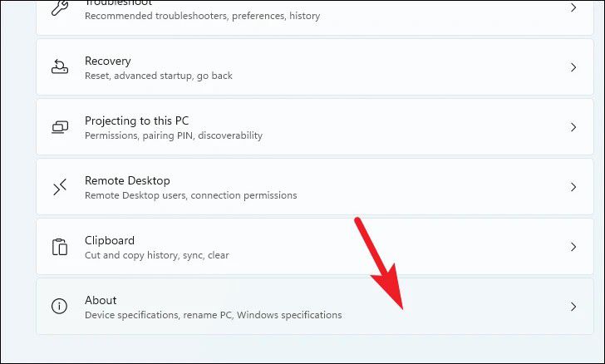Click 'Device specifications, rename PC, Windows specifications'
This screenshot has width=605, height=364.
pyautogui.click(x=213, y=315)
